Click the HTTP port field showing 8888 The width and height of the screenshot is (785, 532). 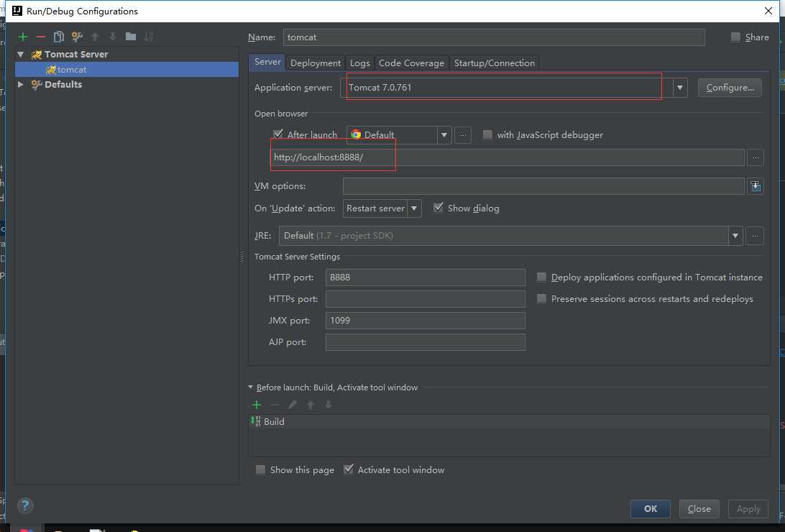pos(425,278)
